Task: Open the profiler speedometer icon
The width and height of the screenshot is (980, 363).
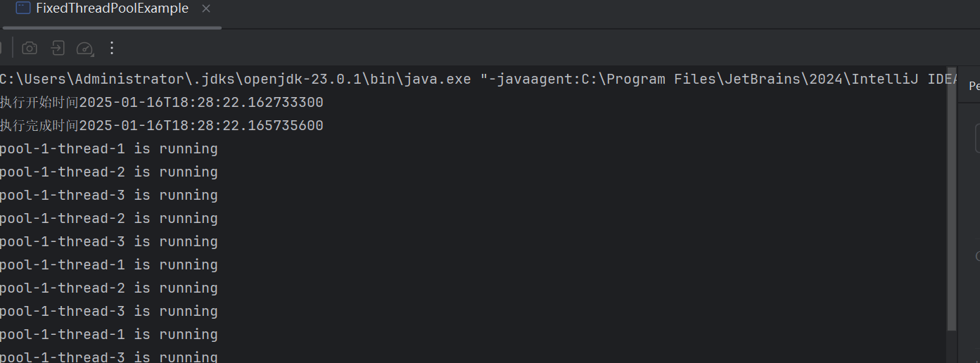Action: click(84, 48)
